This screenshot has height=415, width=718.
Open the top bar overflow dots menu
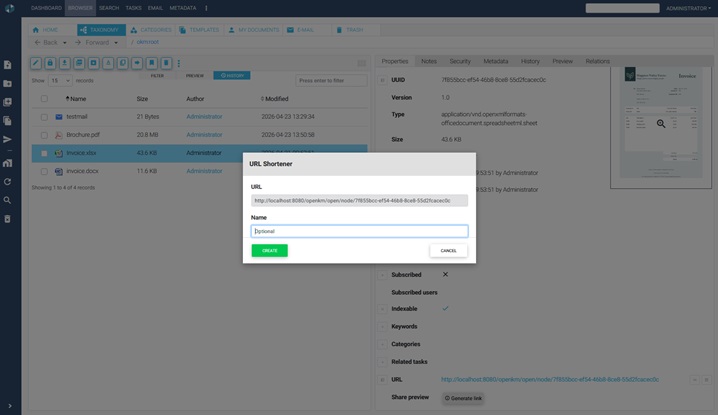click(206, 8)
